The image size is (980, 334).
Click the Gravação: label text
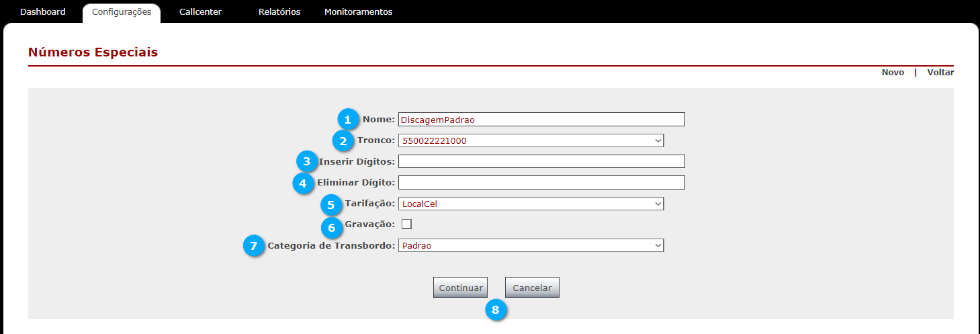pyautogui.click(x=370, y=224)
